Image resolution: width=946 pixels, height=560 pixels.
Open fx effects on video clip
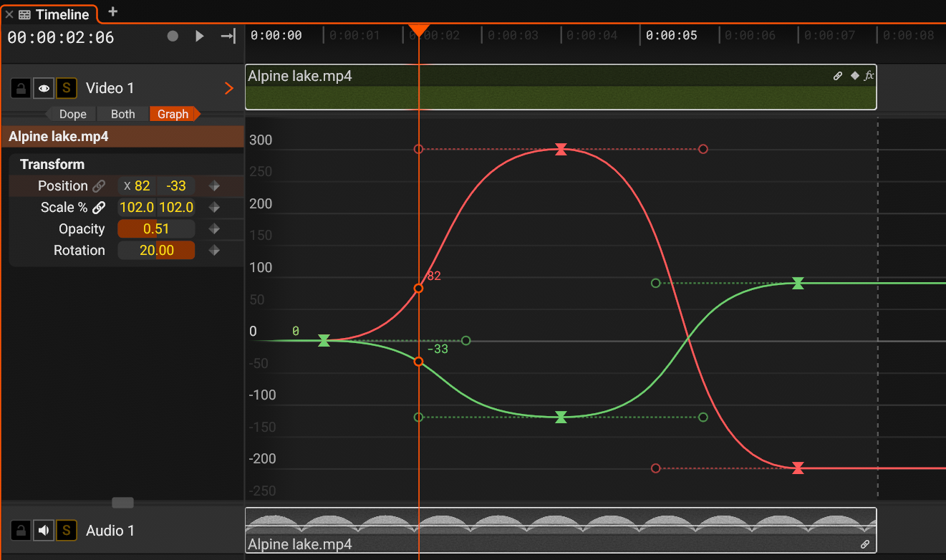point(869,75)
